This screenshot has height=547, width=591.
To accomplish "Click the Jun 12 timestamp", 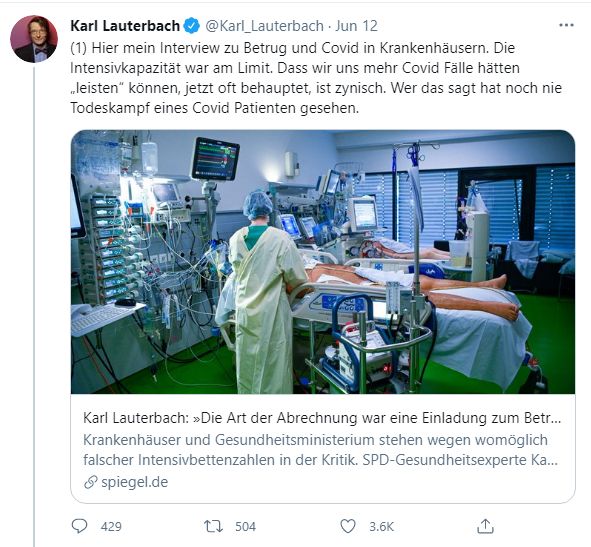I will click(x=356, y=26).
